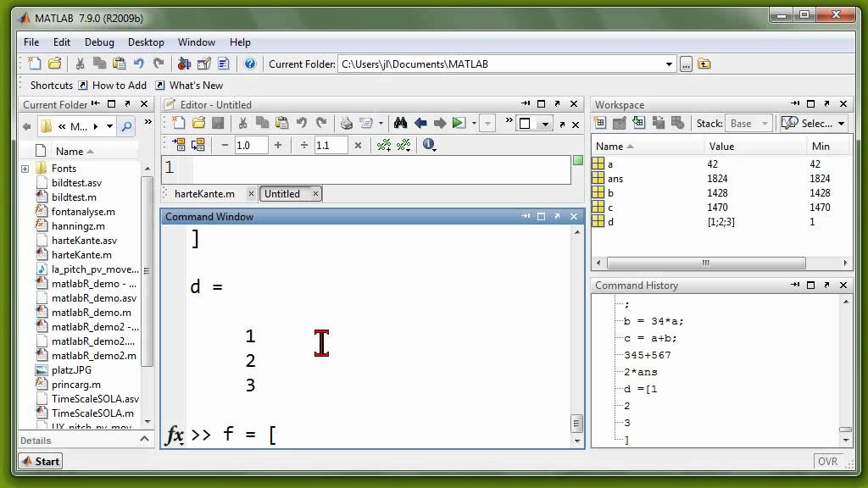Click the multiply value field showing 1.1
868x488 pixels.
click(x=331, y=146)
